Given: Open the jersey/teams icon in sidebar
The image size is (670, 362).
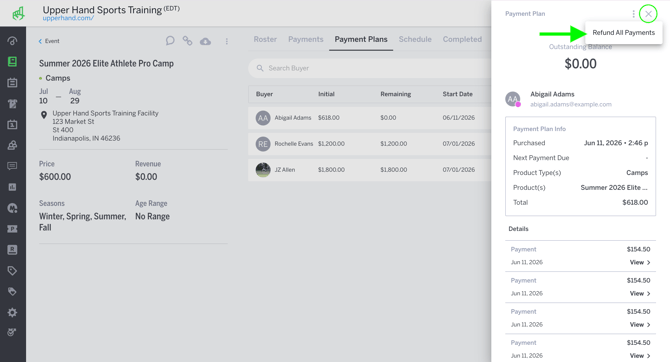Looking at the screenshot, I should pyautogui.click(x=12, y=103).
